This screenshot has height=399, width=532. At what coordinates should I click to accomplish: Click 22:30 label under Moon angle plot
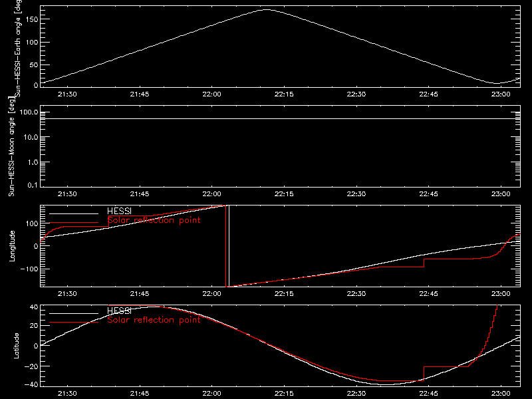(x=356, y=194)
